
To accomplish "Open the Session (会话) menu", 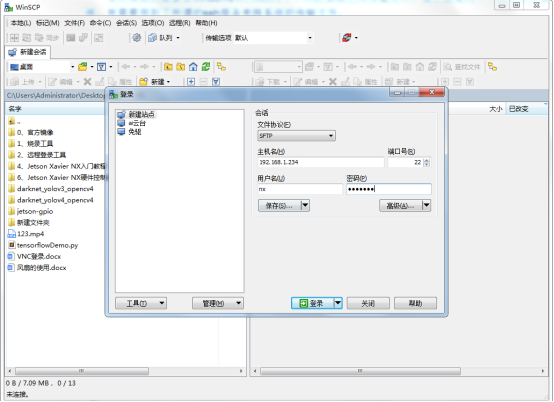I will 126,23.
